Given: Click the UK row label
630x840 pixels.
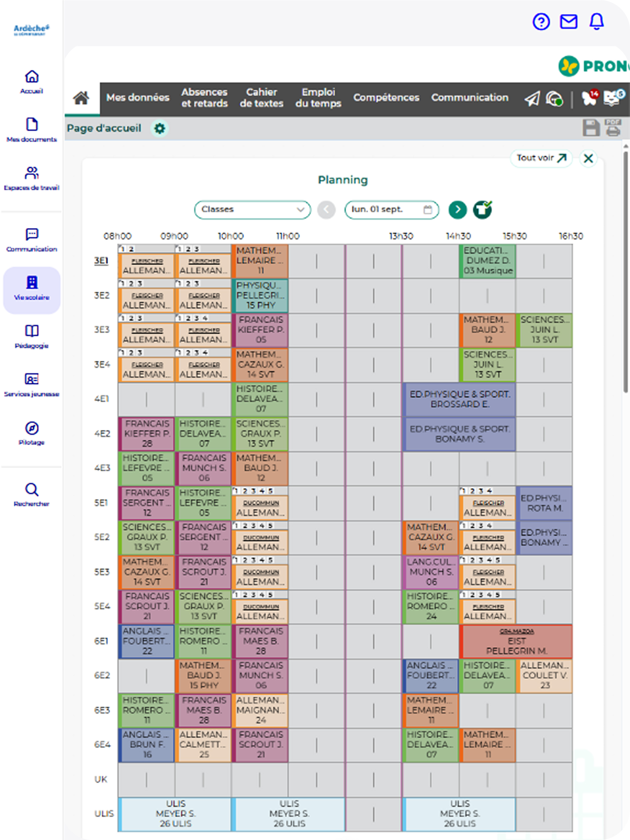Looking at the screenshot, I should (x=101, y=780).
